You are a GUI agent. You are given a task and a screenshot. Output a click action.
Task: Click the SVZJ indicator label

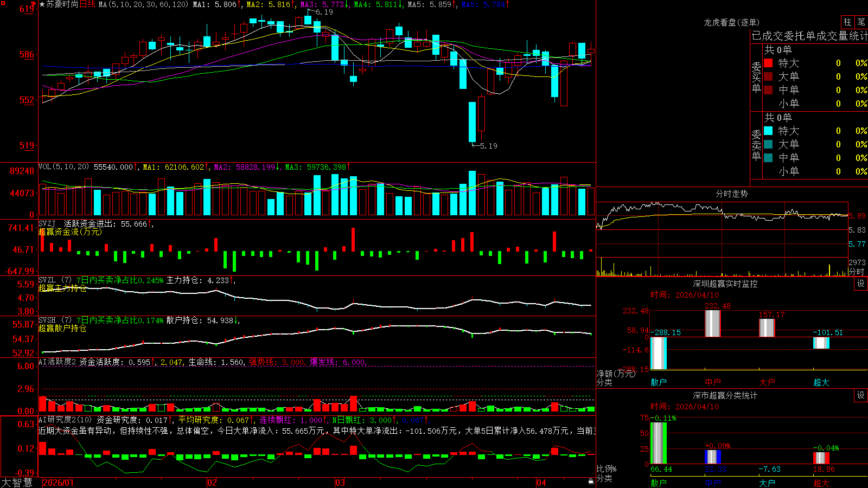(x=47, y=223)
